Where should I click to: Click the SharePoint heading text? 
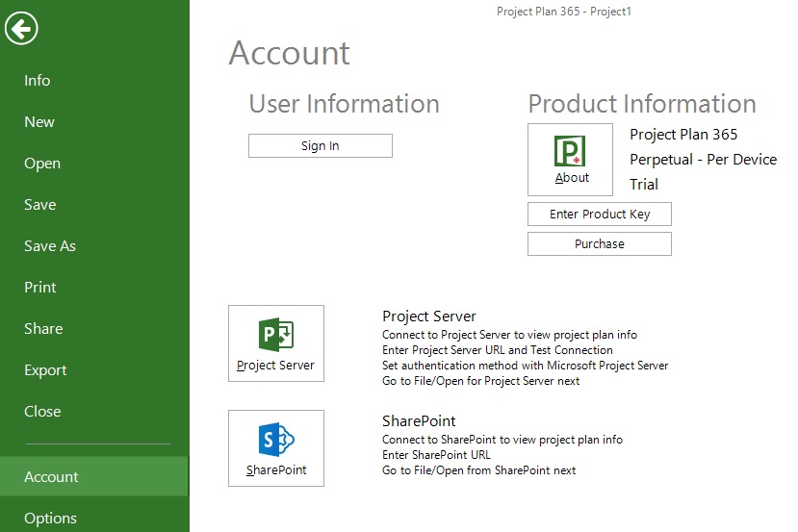[x=419, y=421]
